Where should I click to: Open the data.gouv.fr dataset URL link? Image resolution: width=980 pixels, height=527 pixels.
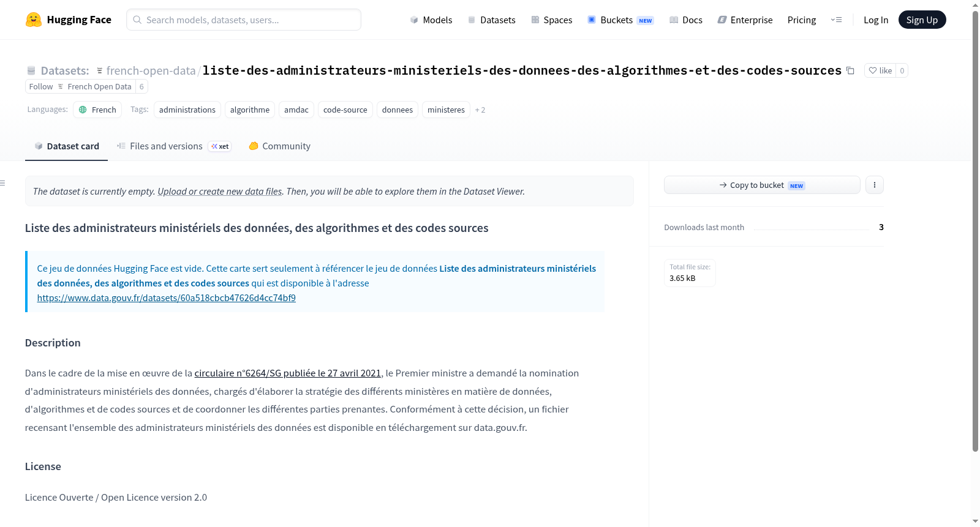point(167,298)
